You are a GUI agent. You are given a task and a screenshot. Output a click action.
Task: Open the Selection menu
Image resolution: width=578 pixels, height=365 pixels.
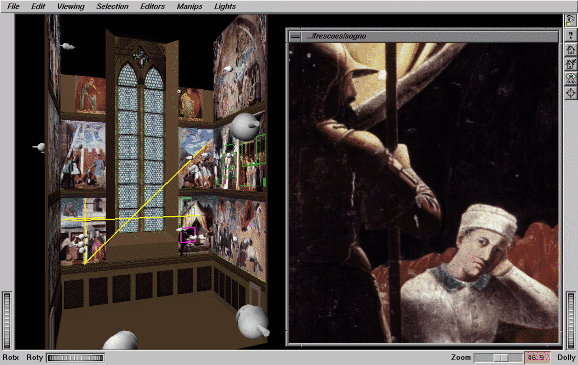pyautogui.click(x=112, y=6)
